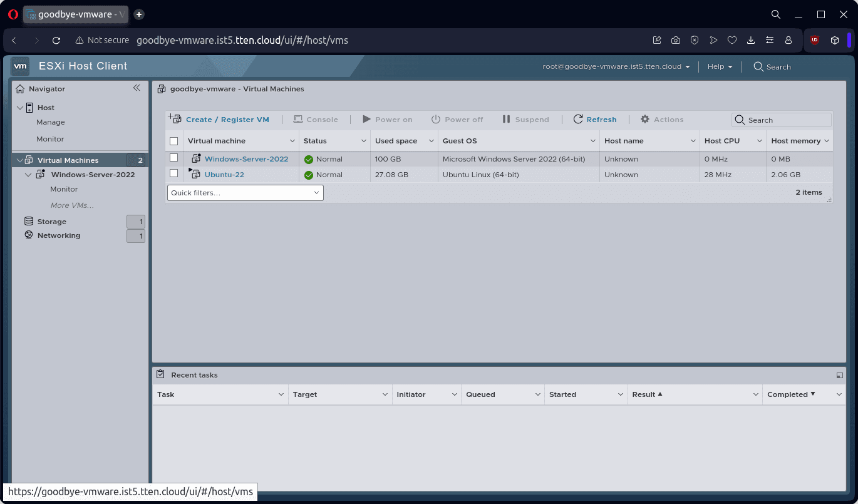The image size is (858, 504).
Task: Open a new browser tab
Action: [x=139, y=14]
